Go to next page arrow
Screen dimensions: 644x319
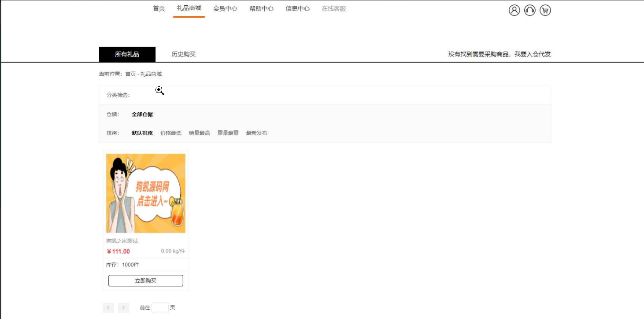(123, 308)
